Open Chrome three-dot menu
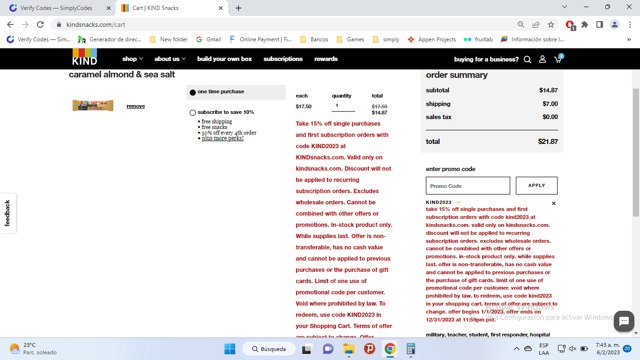Viewport: 640px width, 360px height. pos(629,24)
